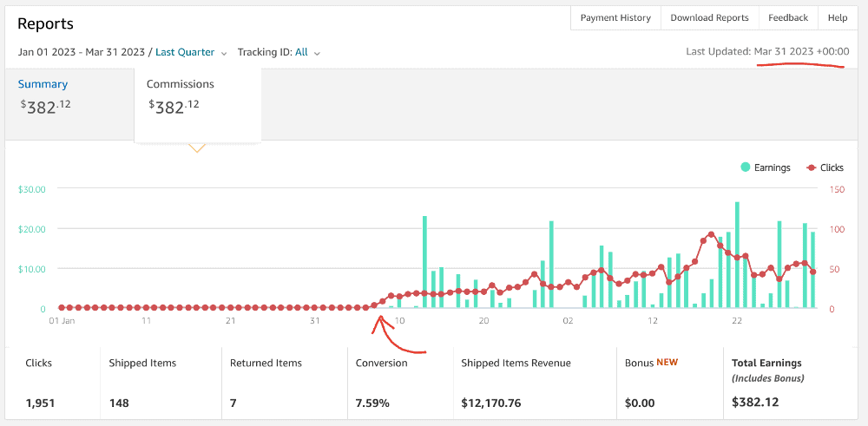Screen dimensions: 868x426
Task: Click the red Clicks legend marker
Action: [x=812, y=167]
